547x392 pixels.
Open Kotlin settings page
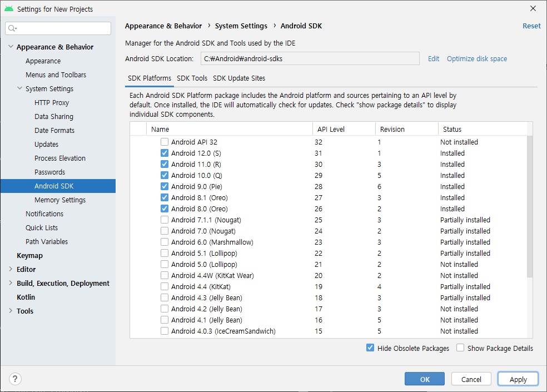point(26,297)
